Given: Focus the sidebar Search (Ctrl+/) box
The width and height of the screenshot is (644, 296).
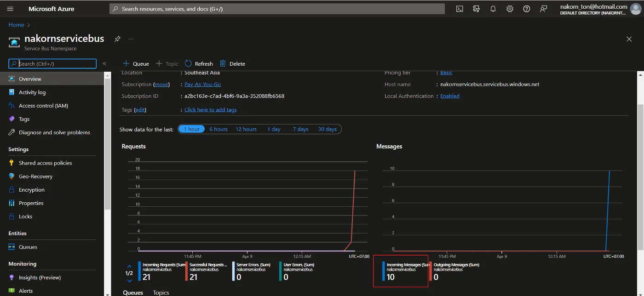Looking at the screenshot, I should point(52,64).
